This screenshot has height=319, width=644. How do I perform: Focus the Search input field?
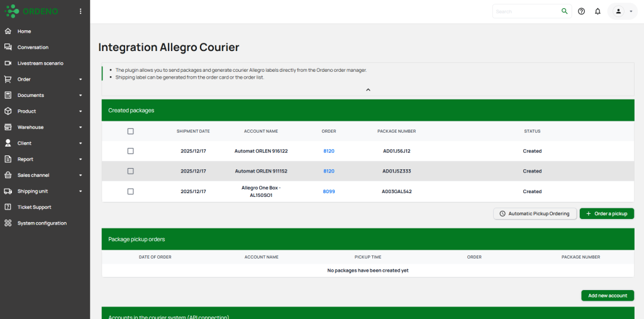click(526, 11)
